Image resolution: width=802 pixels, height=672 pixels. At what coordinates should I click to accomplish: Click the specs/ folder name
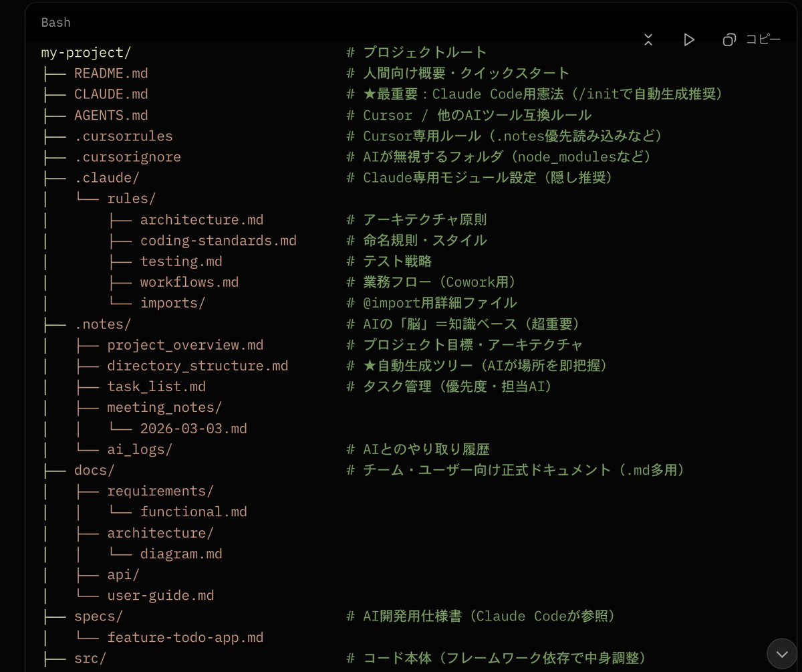point(99,616)
